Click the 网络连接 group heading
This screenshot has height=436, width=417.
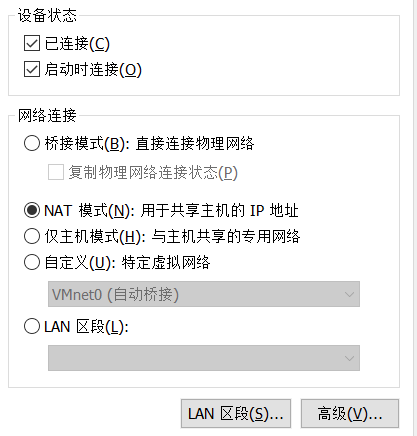tap(47, 116)
